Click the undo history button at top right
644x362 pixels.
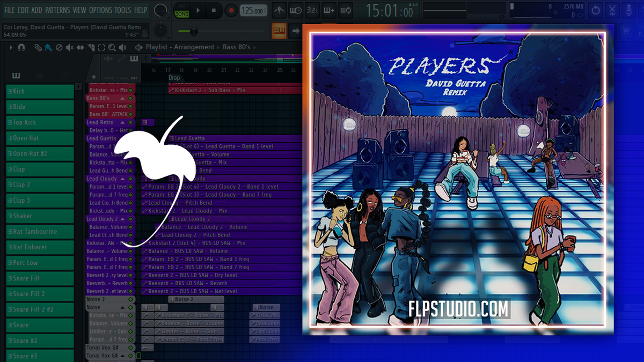(595, 10)
